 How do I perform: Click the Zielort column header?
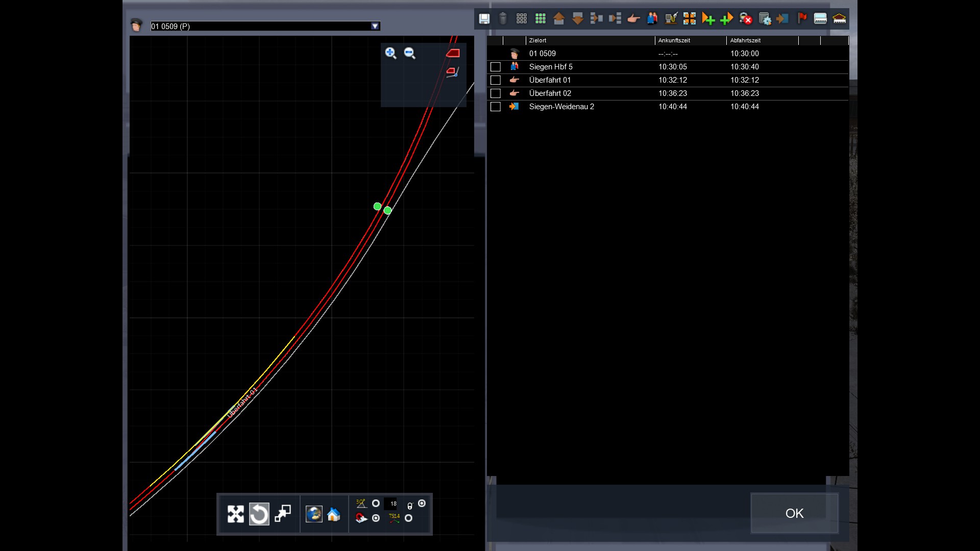pyautogui.click(x=537, y=40)
